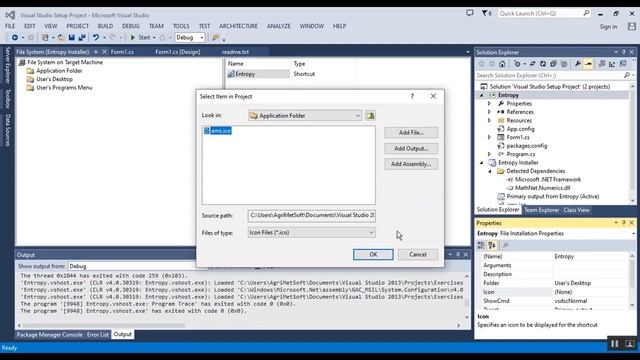
Task: Click Collapse All icon in Solution Explorer
Action: click(x=553, y=64)
